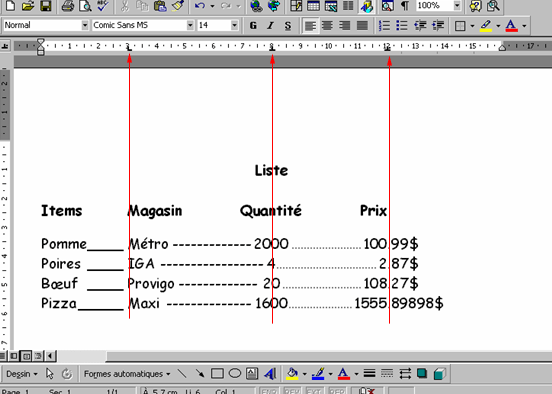Apply the blue line color brush
Screen dimensions: 552x394
click(318, 374)
